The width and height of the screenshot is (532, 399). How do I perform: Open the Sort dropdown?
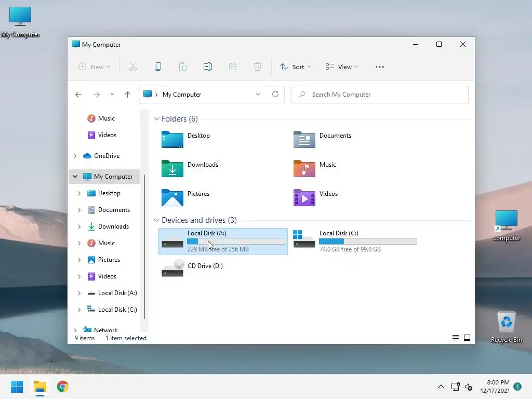tap(295, 67)
